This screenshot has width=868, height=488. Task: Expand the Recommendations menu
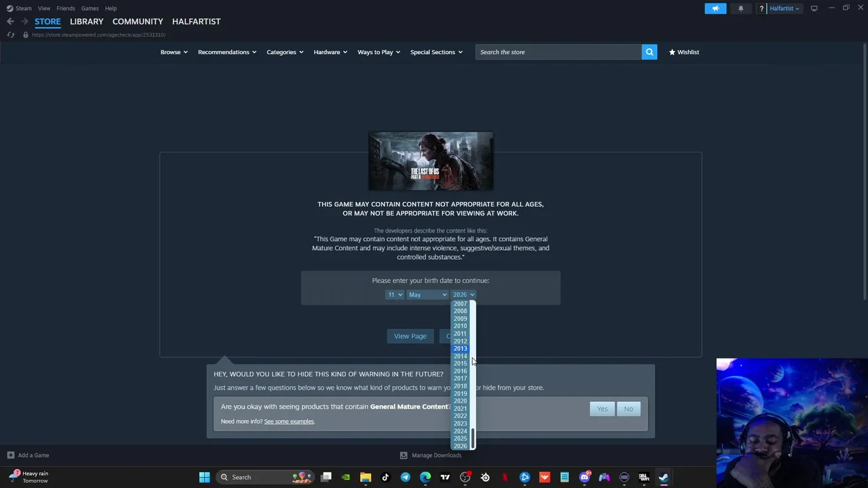(x=226, y=52)
